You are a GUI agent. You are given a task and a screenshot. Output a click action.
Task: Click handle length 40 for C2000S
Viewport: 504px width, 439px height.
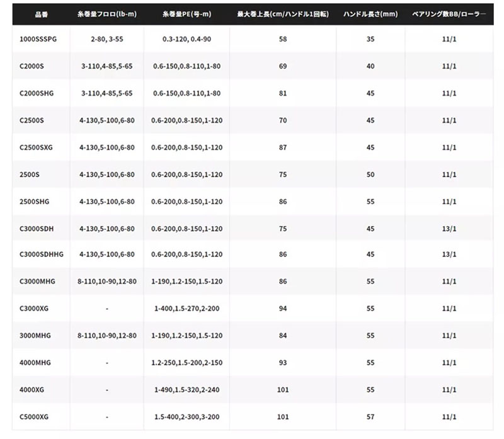coord(370,66)
